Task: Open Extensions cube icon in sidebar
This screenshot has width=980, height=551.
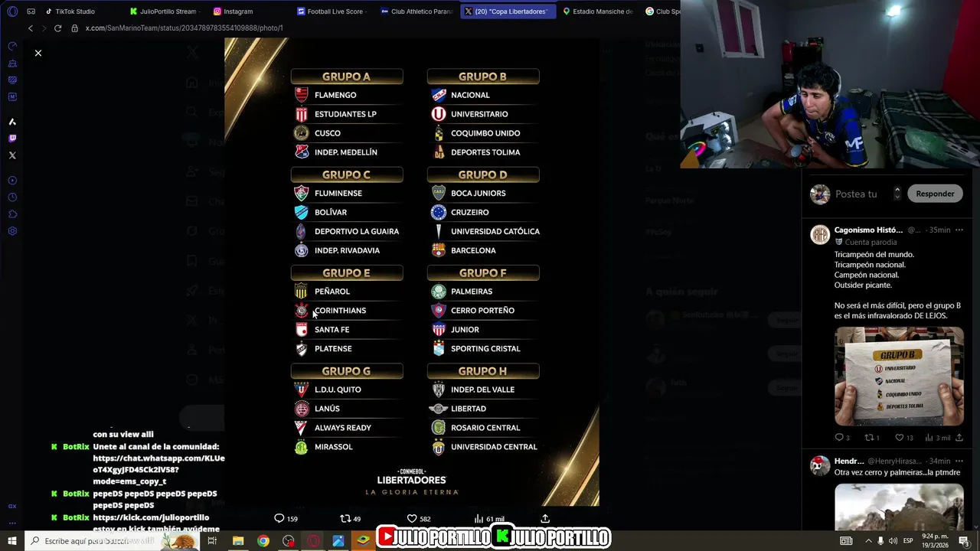Action: point(12,214)
